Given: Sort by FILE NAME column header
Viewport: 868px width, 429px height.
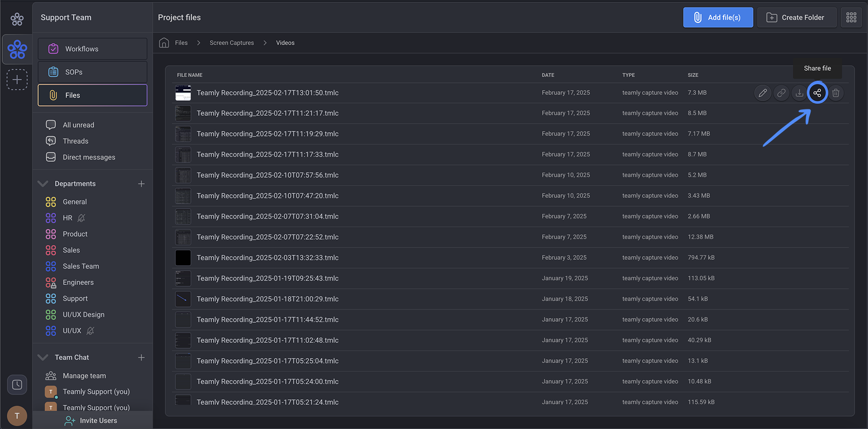Looking at the screenshot, I should click(x=190, y=75).
